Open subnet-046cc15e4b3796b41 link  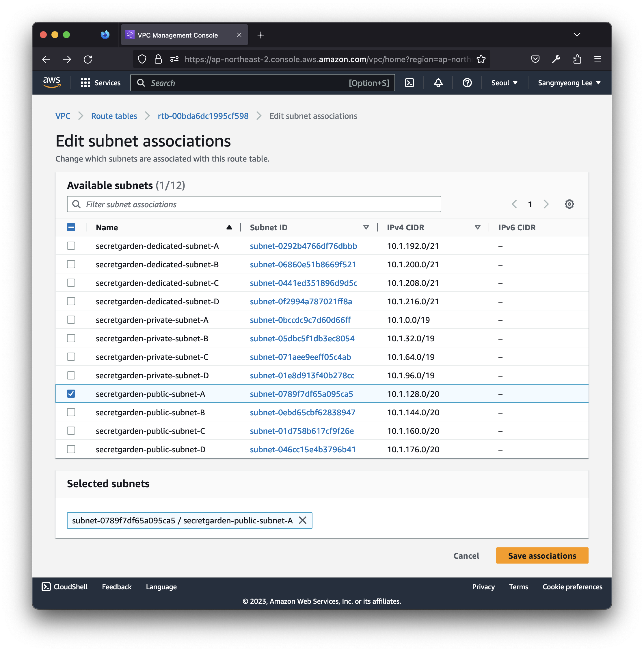point(303,449)
